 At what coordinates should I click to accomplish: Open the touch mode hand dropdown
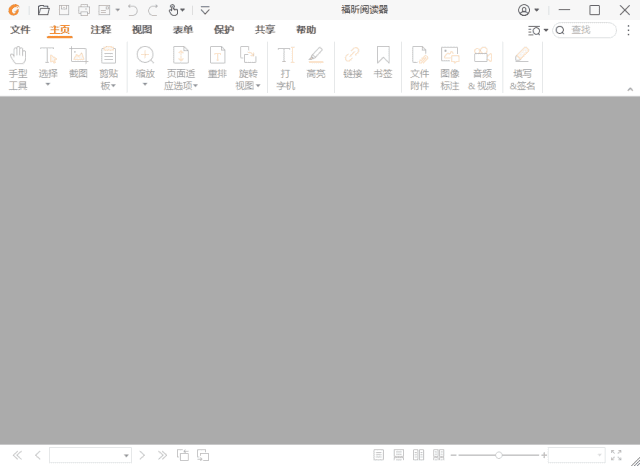[177, 10]
